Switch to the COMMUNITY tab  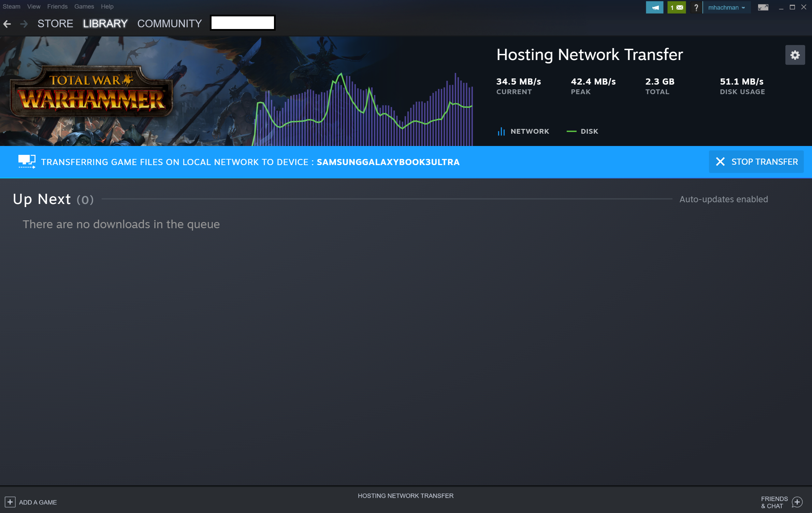[169, 24]
